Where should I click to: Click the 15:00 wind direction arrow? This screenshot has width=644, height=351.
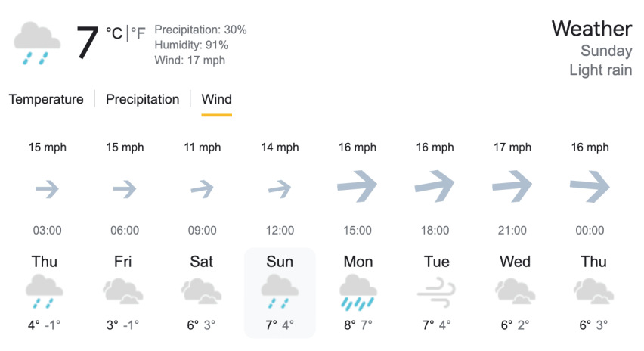(x=357, y=187)
